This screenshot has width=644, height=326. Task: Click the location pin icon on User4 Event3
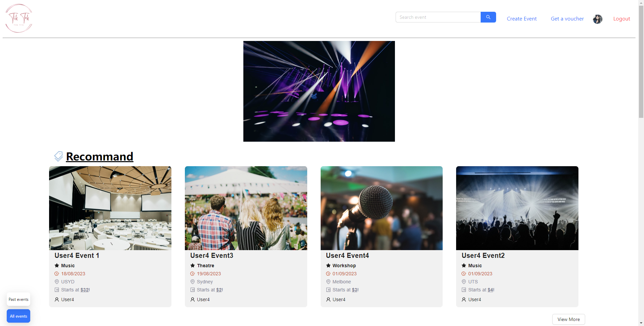[x=192, y=282]
